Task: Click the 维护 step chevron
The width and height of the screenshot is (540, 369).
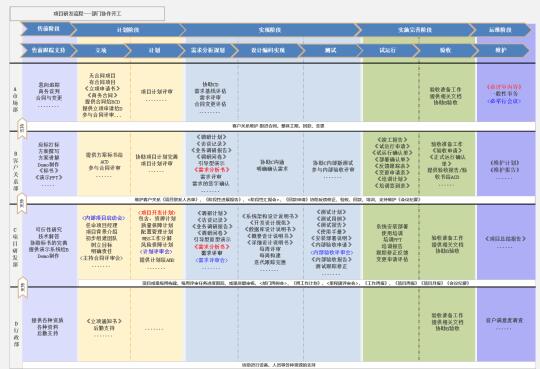Action: click(501, 50)
